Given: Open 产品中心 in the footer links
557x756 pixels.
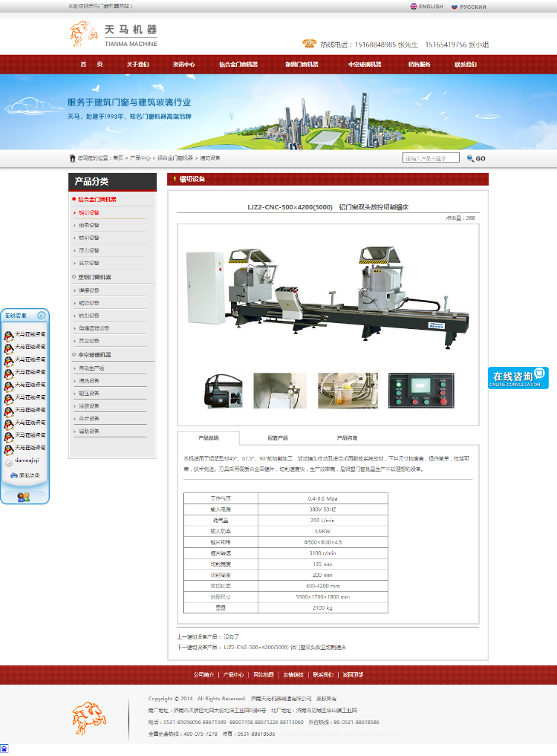Looking at the screenshot, I should [x=233, y=674].
